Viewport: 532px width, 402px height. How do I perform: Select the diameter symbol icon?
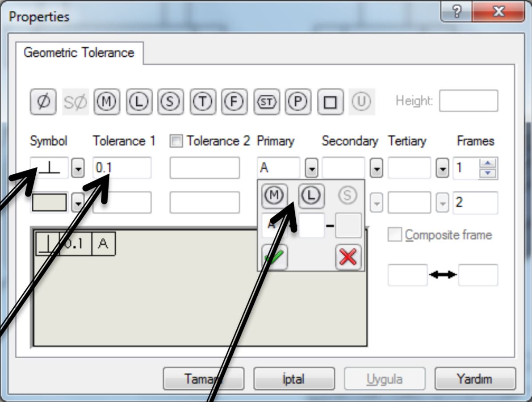pos(42,101)
